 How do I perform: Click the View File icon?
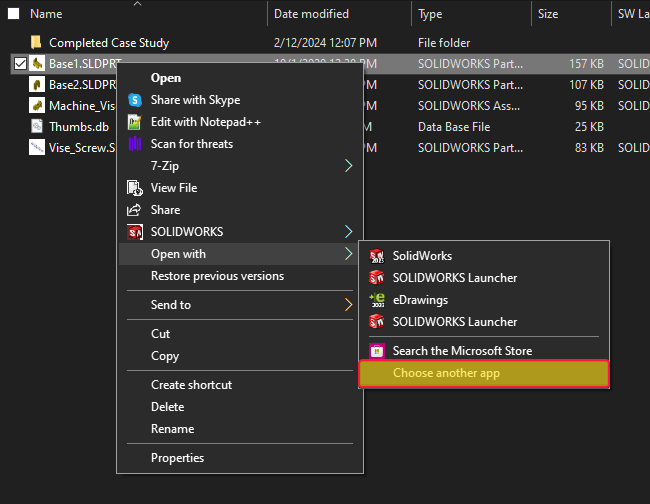pos(135,188)
